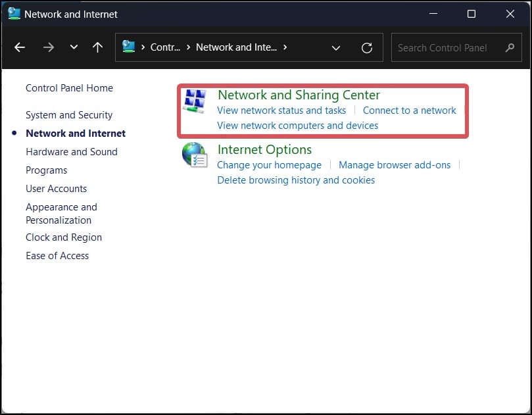This screenshot has height=415, width=532.
Task: Click the Internet Options globe icon
Action: point(194,155)
